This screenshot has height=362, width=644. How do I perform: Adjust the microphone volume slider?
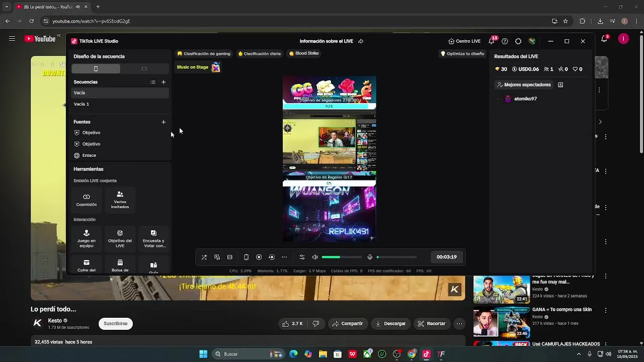click(396, 257)
